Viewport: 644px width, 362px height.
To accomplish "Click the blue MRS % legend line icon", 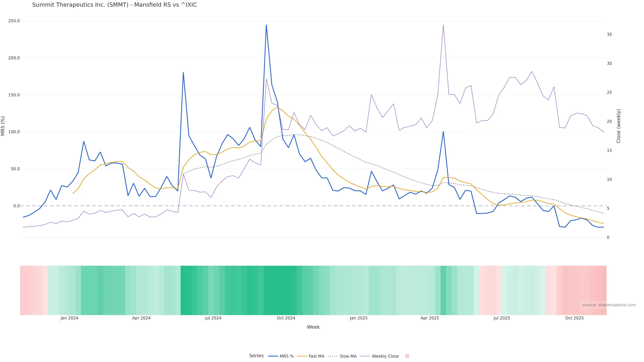I will 273,356.
